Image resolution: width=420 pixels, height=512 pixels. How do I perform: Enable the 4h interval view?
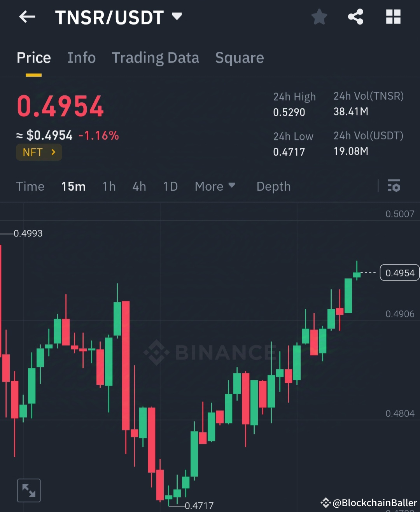tap(139, 186)
